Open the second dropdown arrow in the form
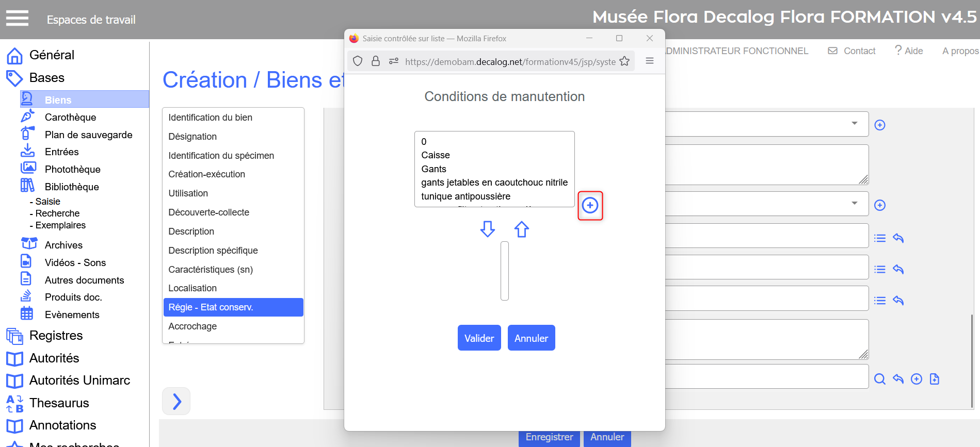Screen dimensions: 980x447 (x=854, y=203)
